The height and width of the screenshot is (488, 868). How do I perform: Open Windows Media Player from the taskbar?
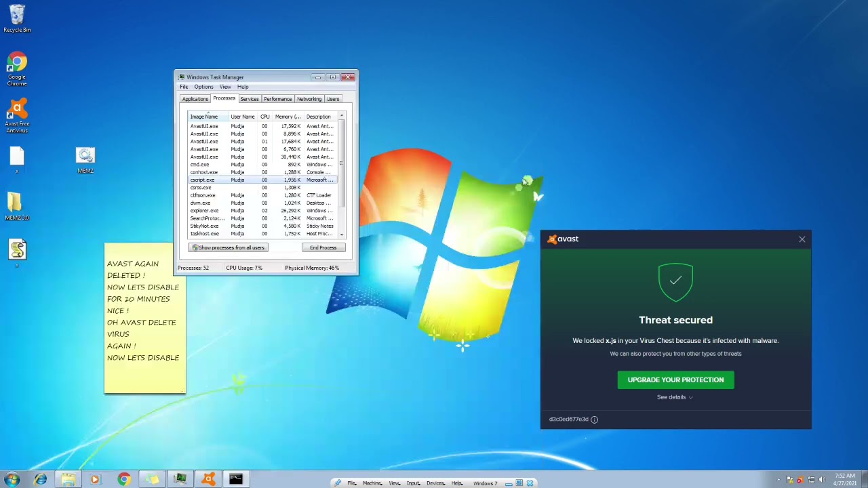point(95,479)
